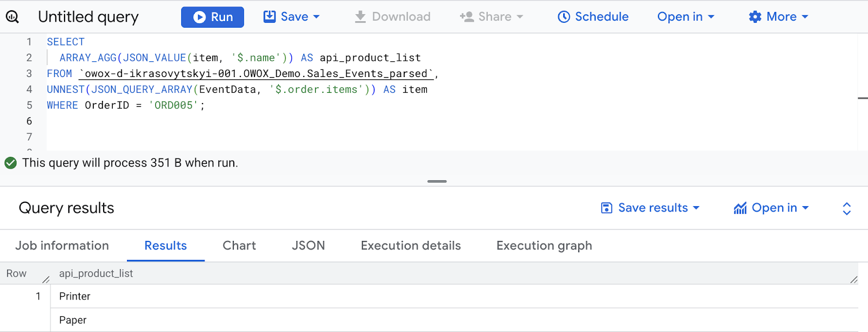Expand the Open in menu in toolbar
This screenshot has height=332, width=868.
(686, 17)
